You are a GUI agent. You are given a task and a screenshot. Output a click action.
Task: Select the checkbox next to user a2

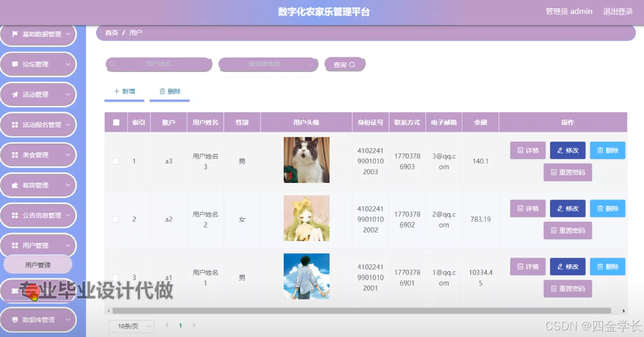115,219
